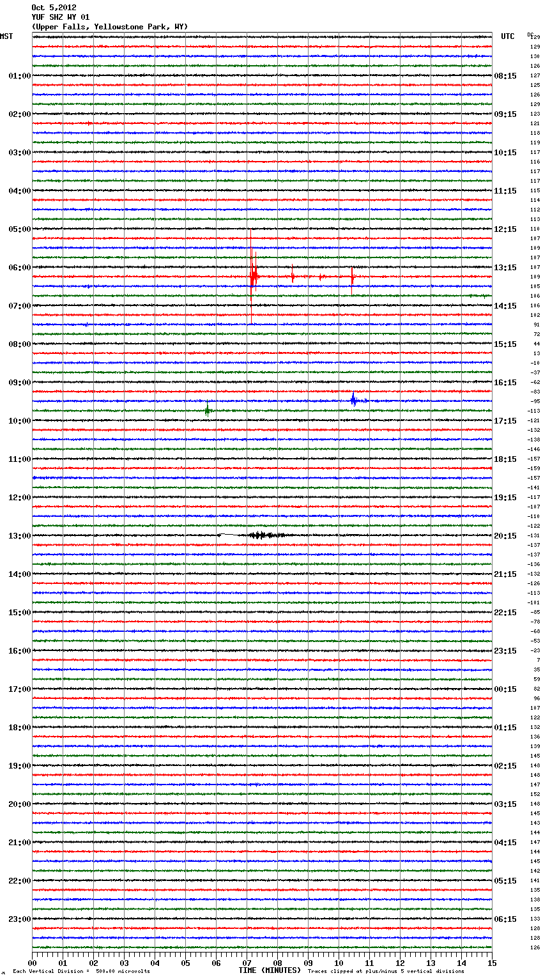
Task: Click the '15' minute tick label
Action: pyautogui.click(x=492, y=963)
